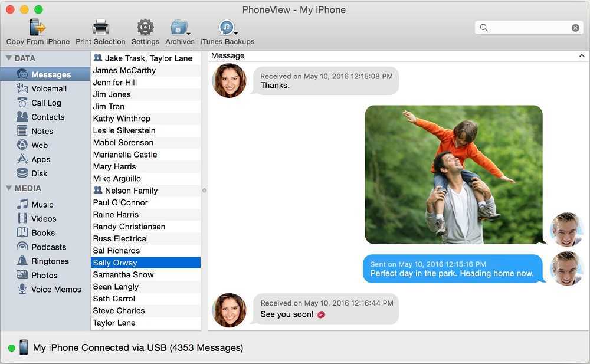Open Settings via the gear icon
Screen dimensions: 590x364
(145, 27)
